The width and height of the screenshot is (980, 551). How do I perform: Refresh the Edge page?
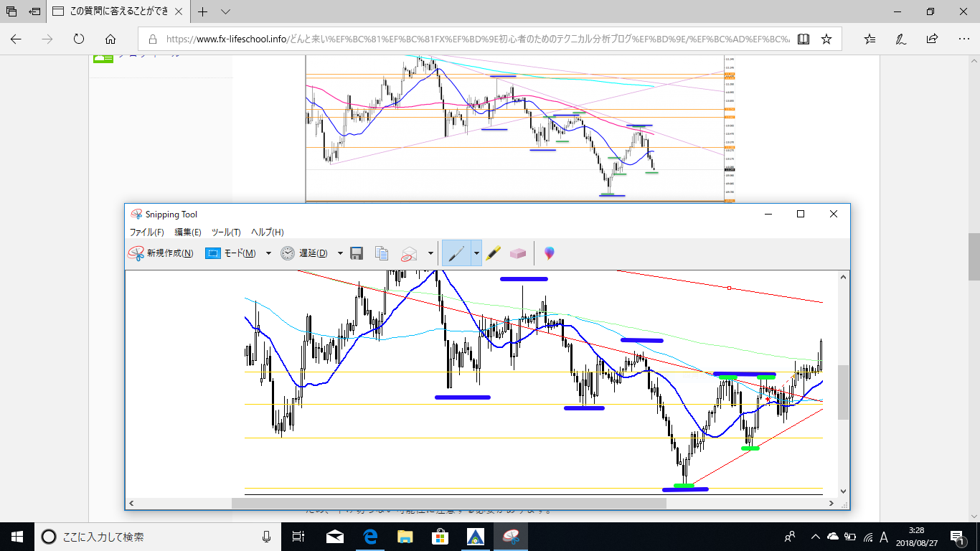79,39
